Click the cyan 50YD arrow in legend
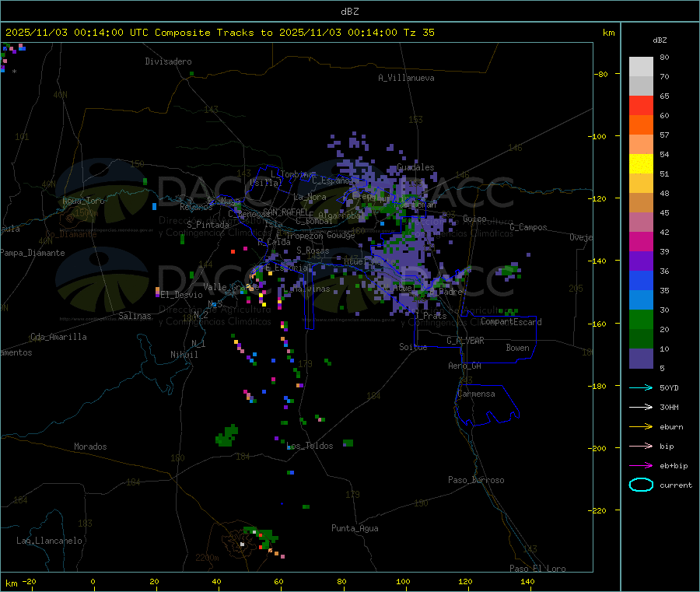700x592 pixels. click(x=641, y=387)
